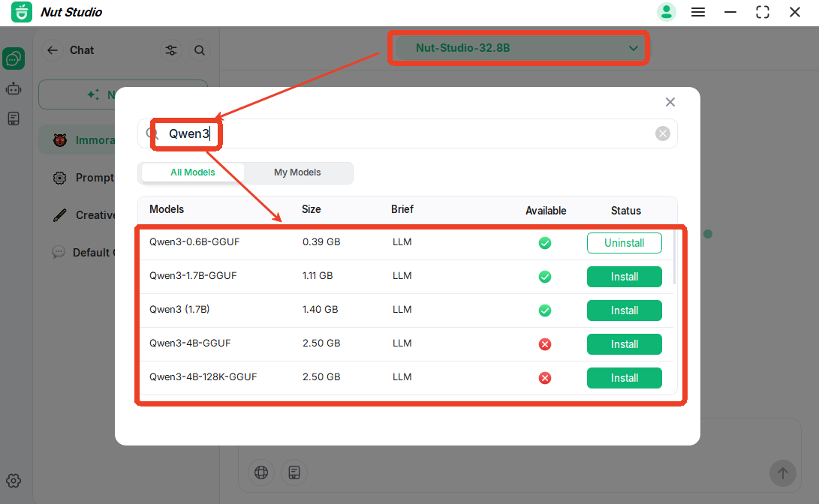819x504 pixels.
Task: Switch to the My Models tab
Action: (x=297, y=172)
